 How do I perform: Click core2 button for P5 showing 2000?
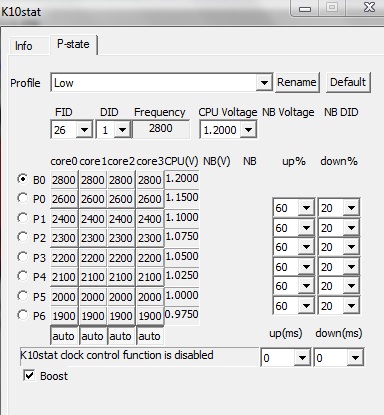[x=121, y=297]
